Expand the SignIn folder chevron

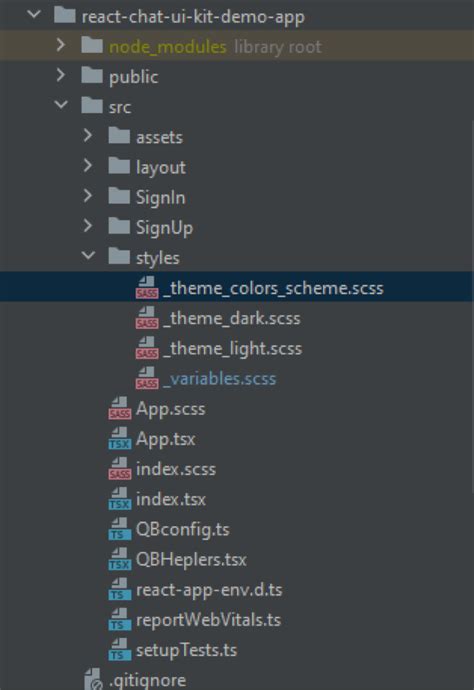click(88, 196)
